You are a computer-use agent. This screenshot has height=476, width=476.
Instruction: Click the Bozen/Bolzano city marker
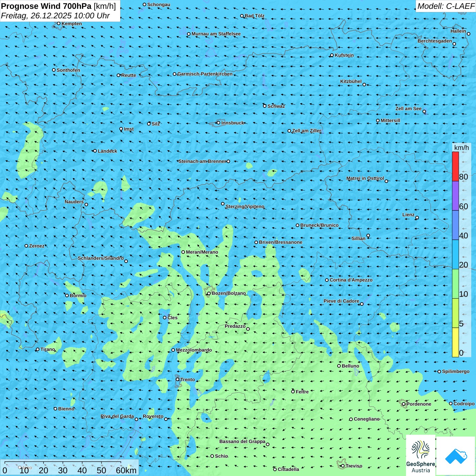209,293
